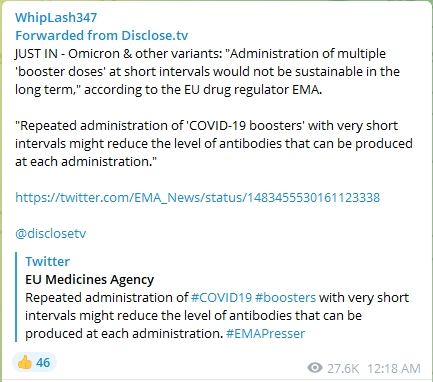Click the link preview description text
The width and height of the screenshot is (433, 382).
tap(217, 315)
